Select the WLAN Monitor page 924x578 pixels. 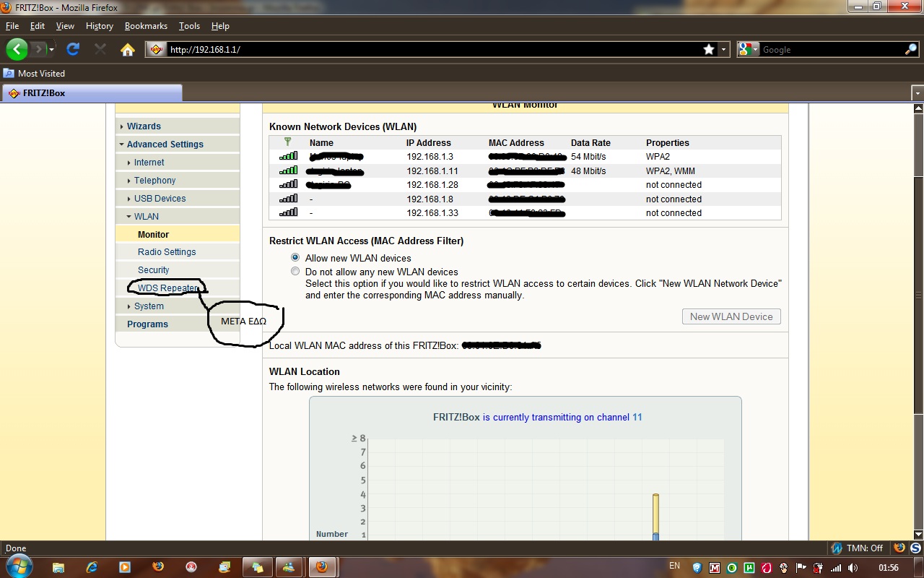(x=153, y=235)
